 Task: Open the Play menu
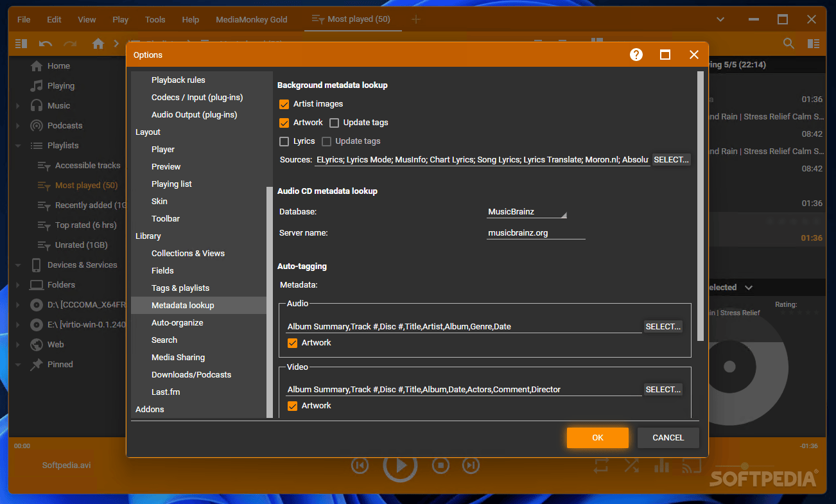(x=121, y=19)
